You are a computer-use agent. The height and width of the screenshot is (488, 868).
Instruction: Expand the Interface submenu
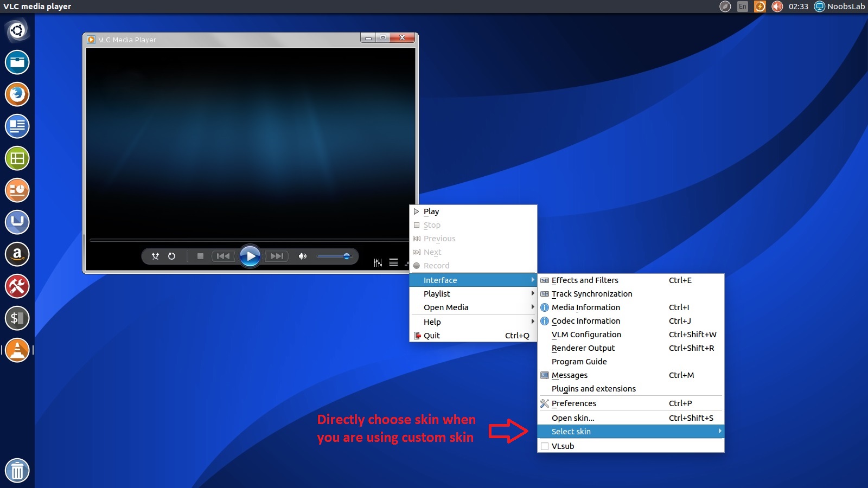click(x=473, y=280)
